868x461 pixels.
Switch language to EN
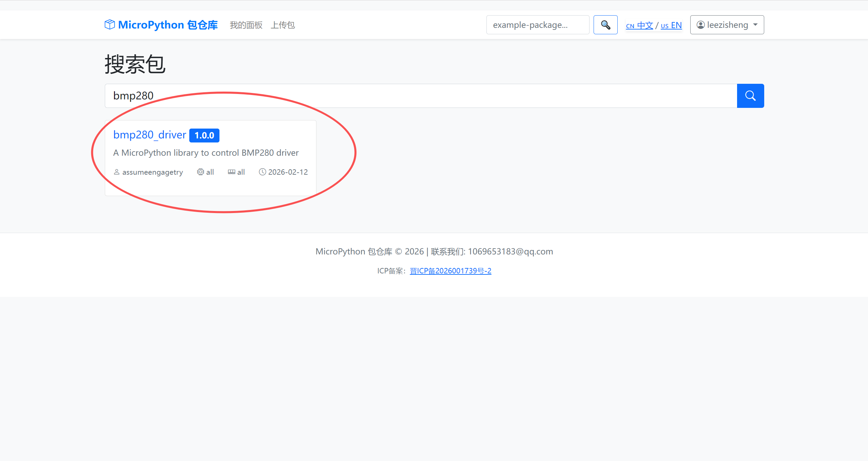pos(671,25)
